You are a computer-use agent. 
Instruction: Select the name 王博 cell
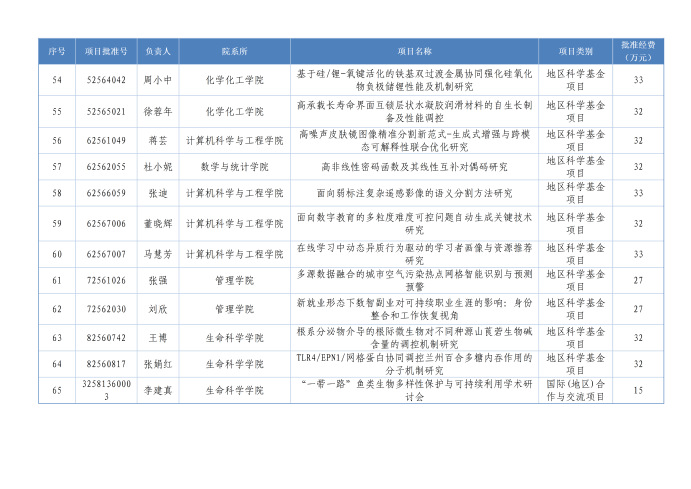pos(158,338)
